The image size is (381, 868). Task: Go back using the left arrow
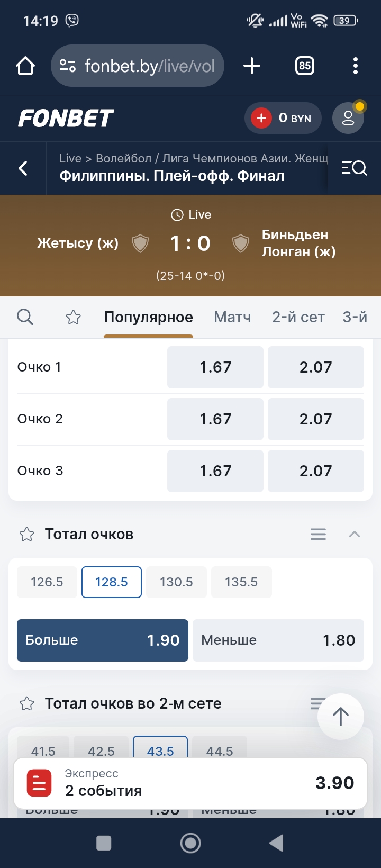click(x=23, y=168)
